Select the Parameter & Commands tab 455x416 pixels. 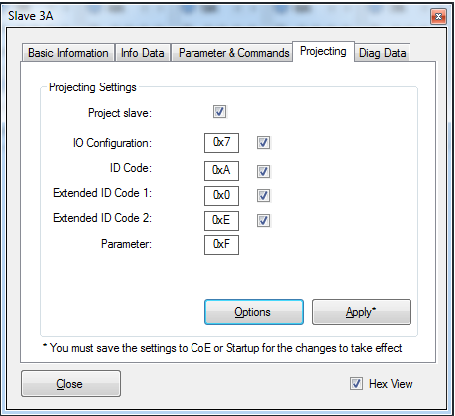point(232,53)
